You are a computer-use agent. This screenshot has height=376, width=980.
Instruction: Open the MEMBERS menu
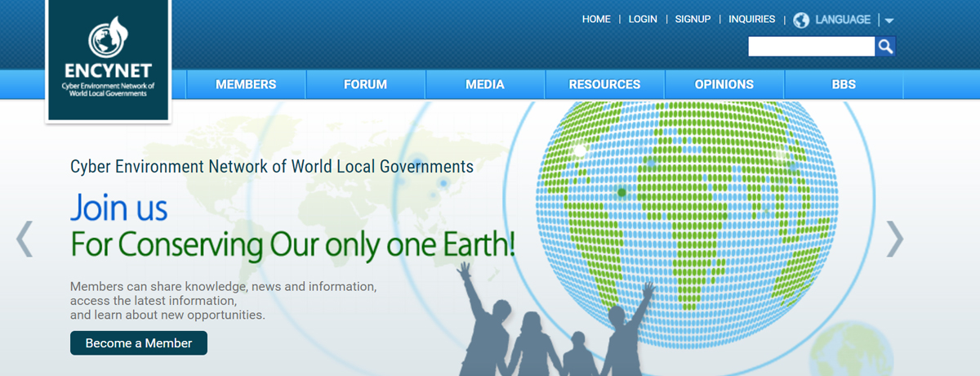(x=246, y=84)
